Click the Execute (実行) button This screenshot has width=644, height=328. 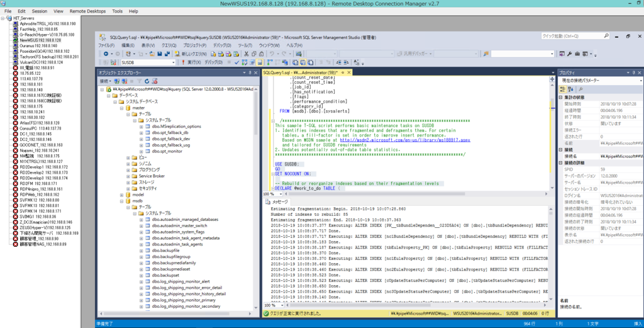point(191,62)
